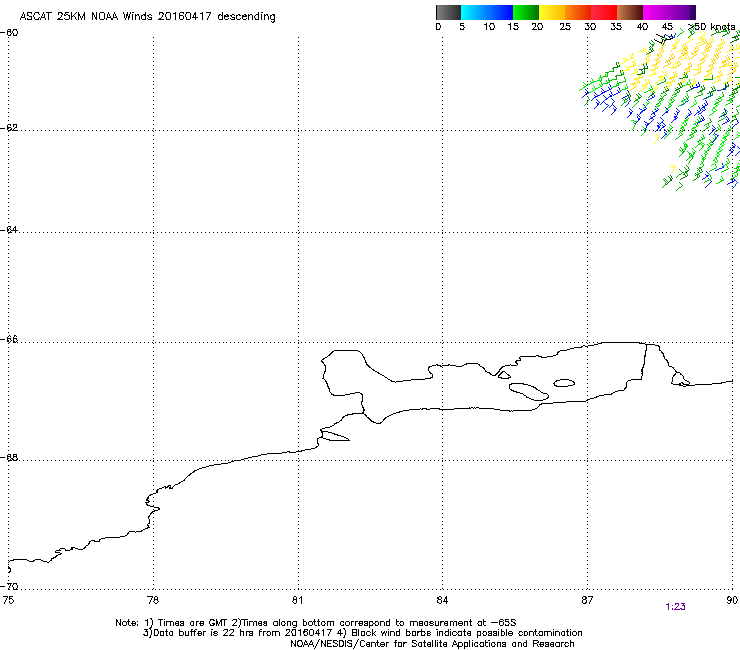740x650 pixels.
Task: Click the 'NOAA/NESDIS/Center for Satellite Applications' credit
Action: (x=398, y=644)
